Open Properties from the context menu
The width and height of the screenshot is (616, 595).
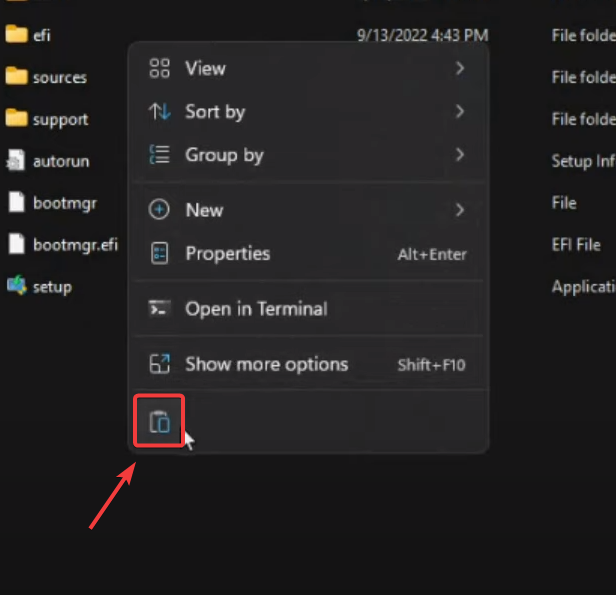[x=227, y=254]
